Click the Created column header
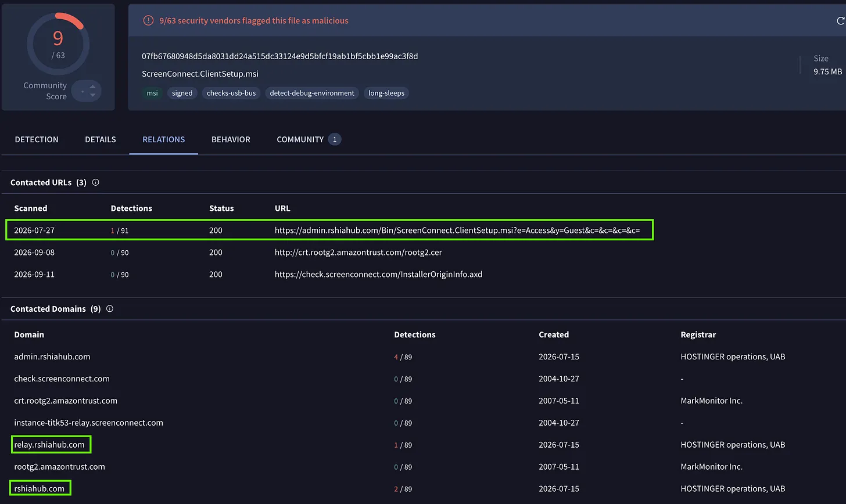 (554, 335)
